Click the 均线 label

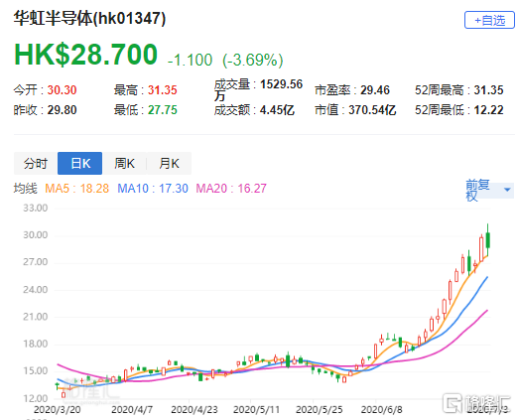26,189
